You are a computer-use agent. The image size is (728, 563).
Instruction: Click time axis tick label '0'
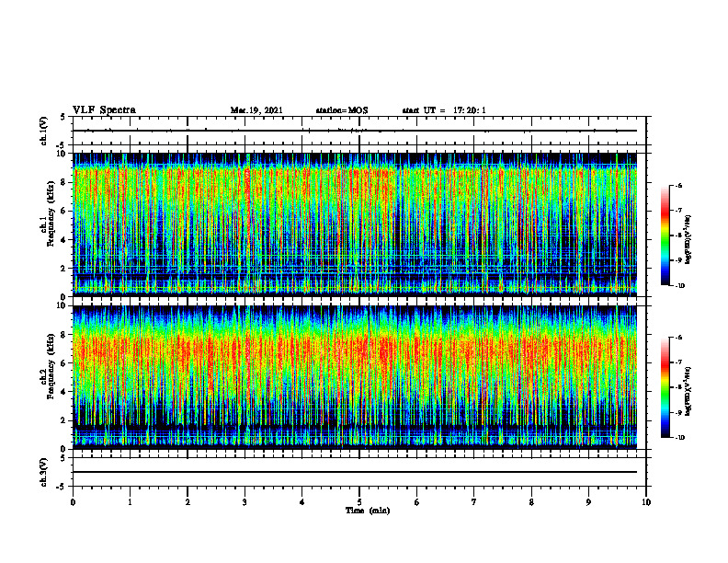pyautogui.click(x=73, y=502)
